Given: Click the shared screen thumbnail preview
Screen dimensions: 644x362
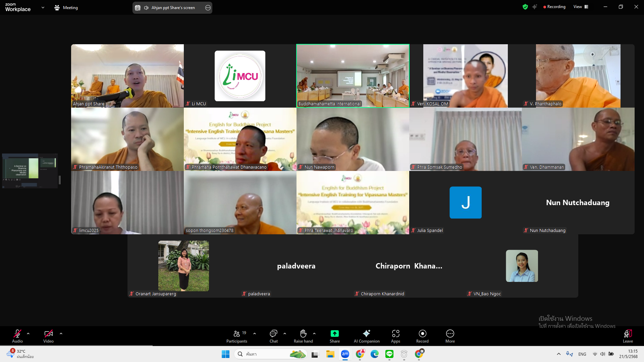Looking at the screenshot, I should tap(30, 171).
